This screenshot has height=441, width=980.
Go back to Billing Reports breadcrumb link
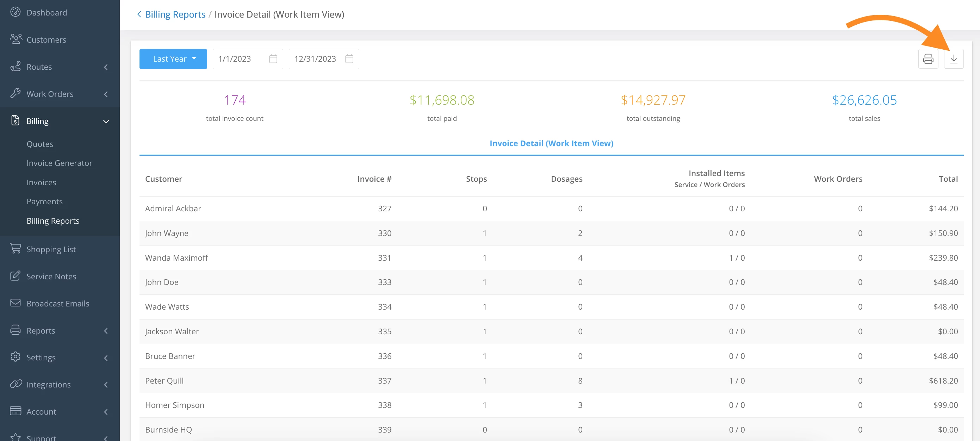(x=175, y=14)
